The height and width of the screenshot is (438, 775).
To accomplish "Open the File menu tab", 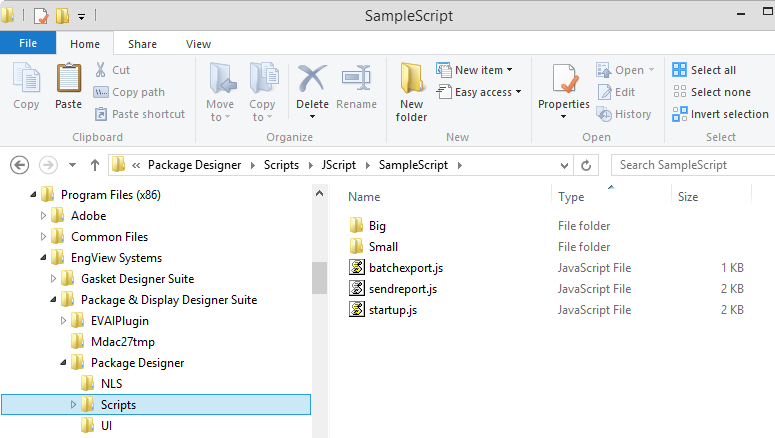I will click(28, 44).
